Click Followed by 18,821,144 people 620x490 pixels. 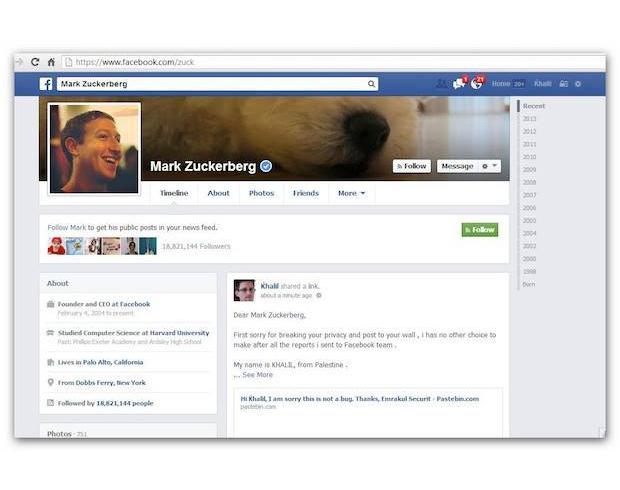(x=106, y=403)
